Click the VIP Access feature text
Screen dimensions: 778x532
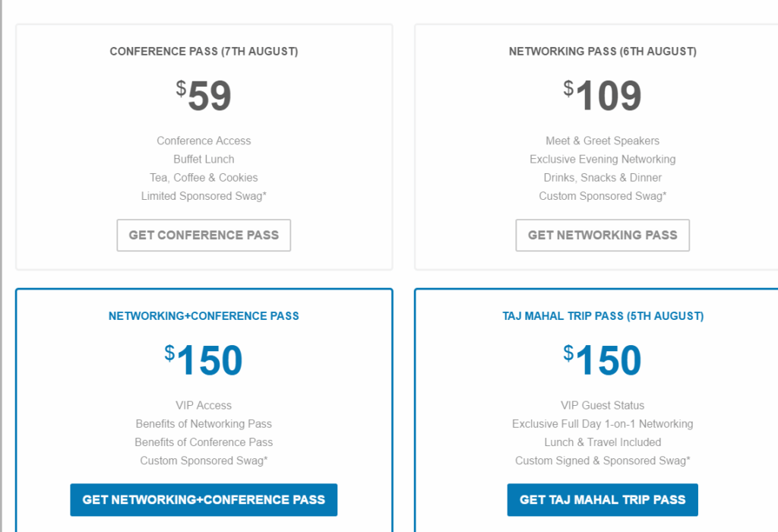(203, 405)
